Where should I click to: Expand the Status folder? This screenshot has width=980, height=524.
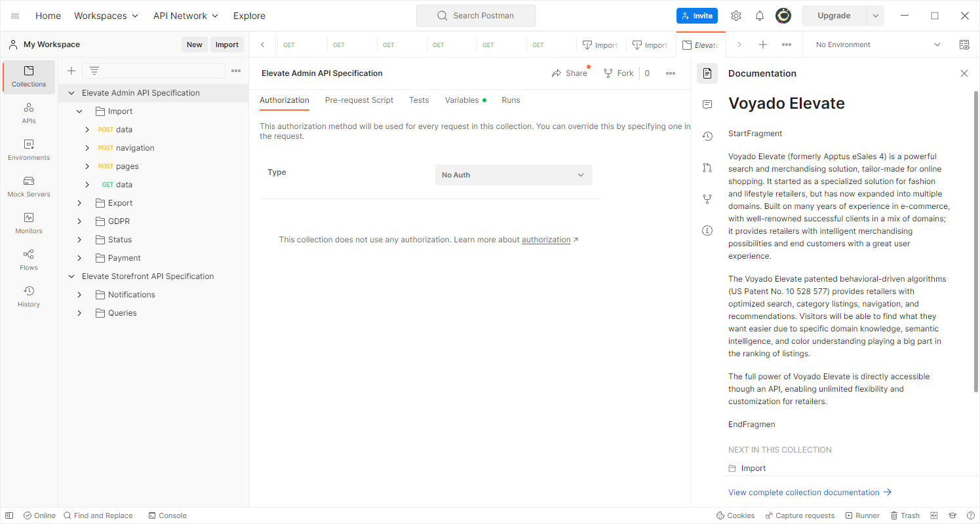[x=79, y=240]
